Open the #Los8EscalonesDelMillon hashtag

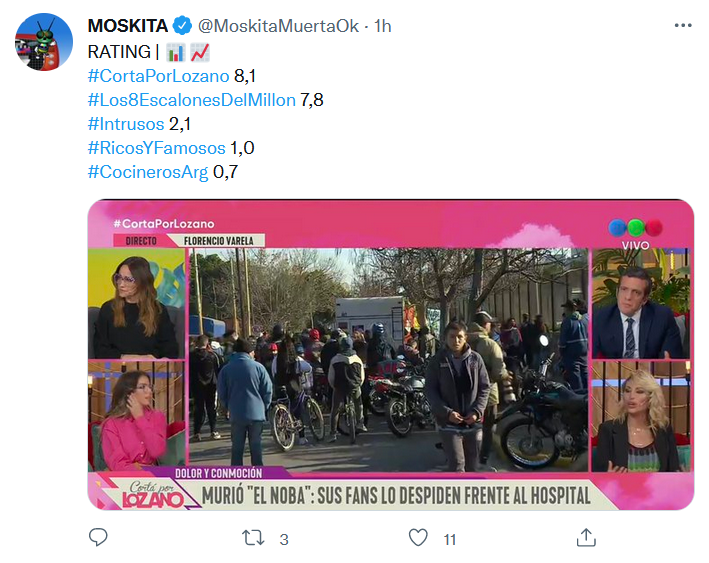[192, 100]
